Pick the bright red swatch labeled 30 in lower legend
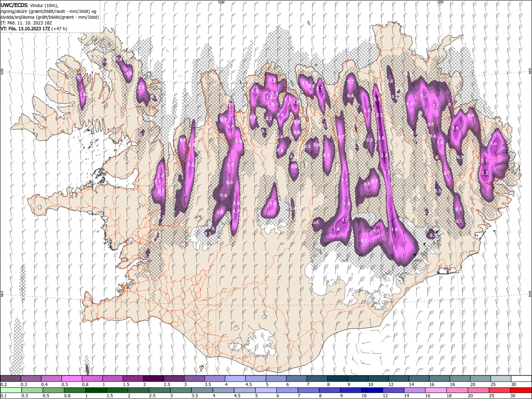This screenshot has height=399, width=532. pyautogui.click(x=521, y=390)
